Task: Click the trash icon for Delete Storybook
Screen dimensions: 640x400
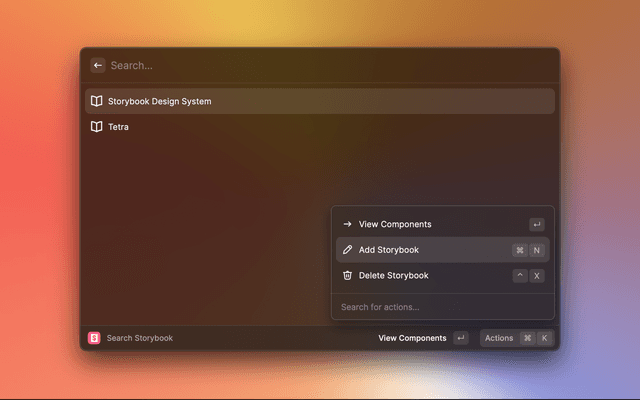Action: [347, 275]
